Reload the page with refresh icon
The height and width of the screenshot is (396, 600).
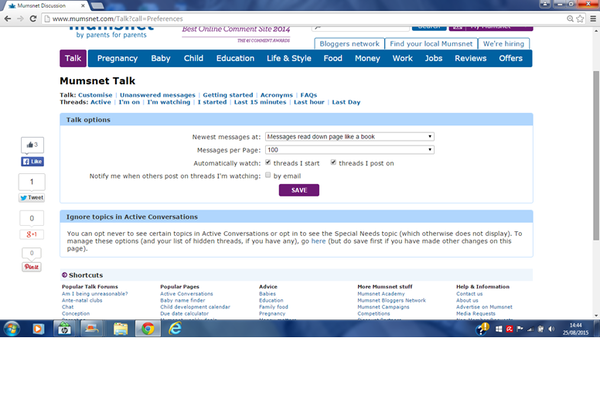point(33,18)
